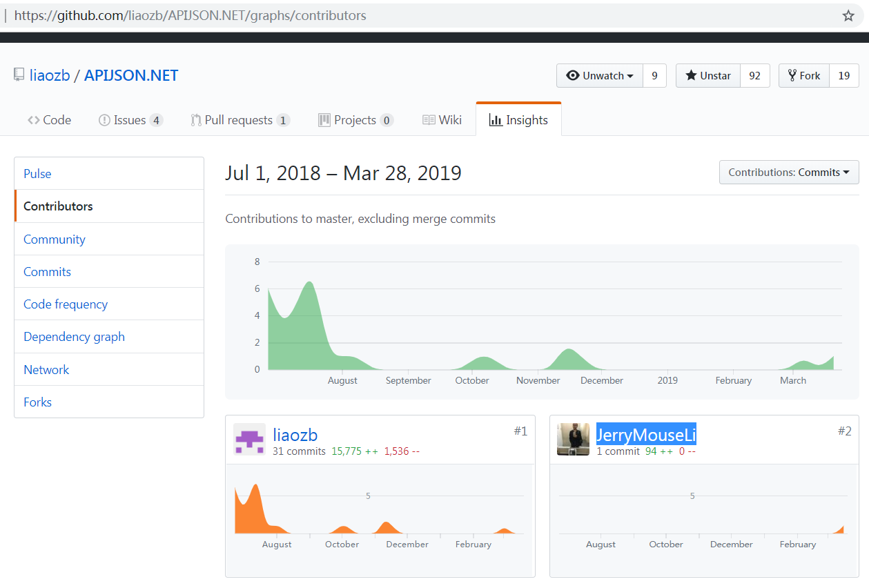This screenshot has width=869, height=588.
Task: Click the repository book icon
Action: point(19,75)
